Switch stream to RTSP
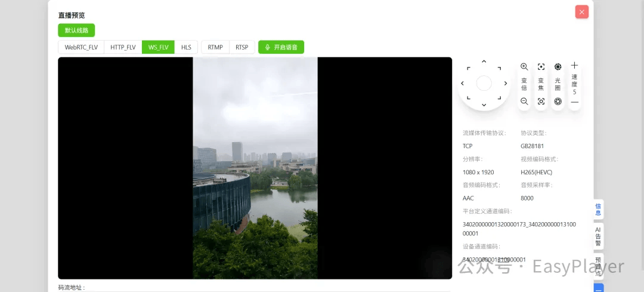 pos(242,47)
